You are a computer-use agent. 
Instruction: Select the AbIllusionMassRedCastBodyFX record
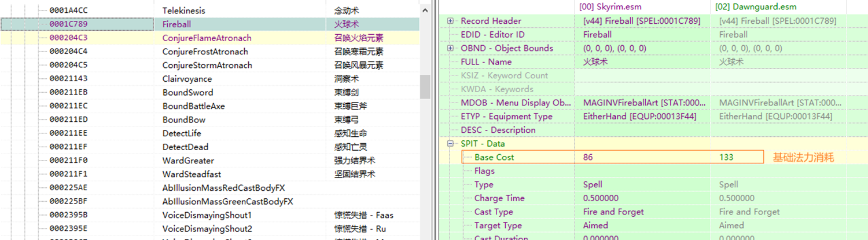click(210, 188)
